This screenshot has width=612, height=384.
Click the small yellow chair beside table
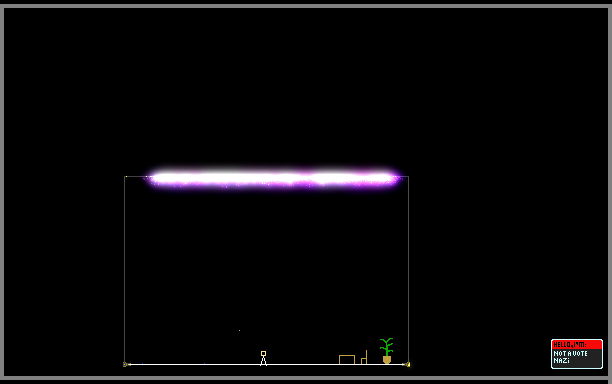tap(364, 357)
